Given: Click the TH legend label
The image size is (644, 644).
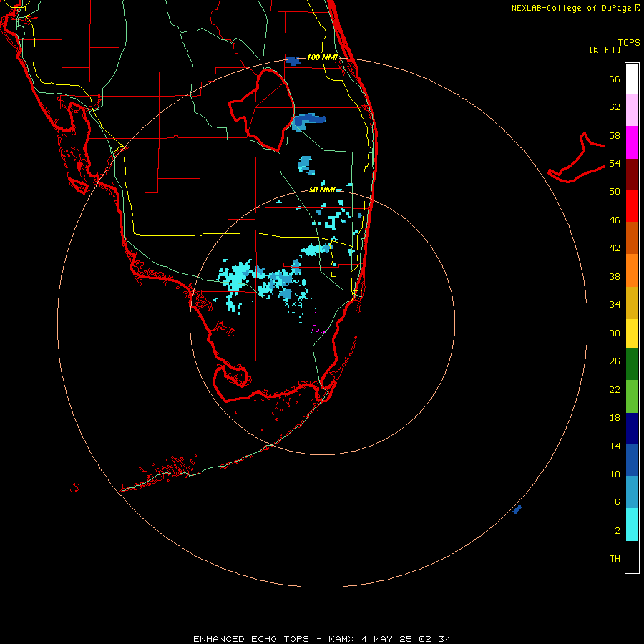Looking at the screenshot, I should [x=615, y=559].
